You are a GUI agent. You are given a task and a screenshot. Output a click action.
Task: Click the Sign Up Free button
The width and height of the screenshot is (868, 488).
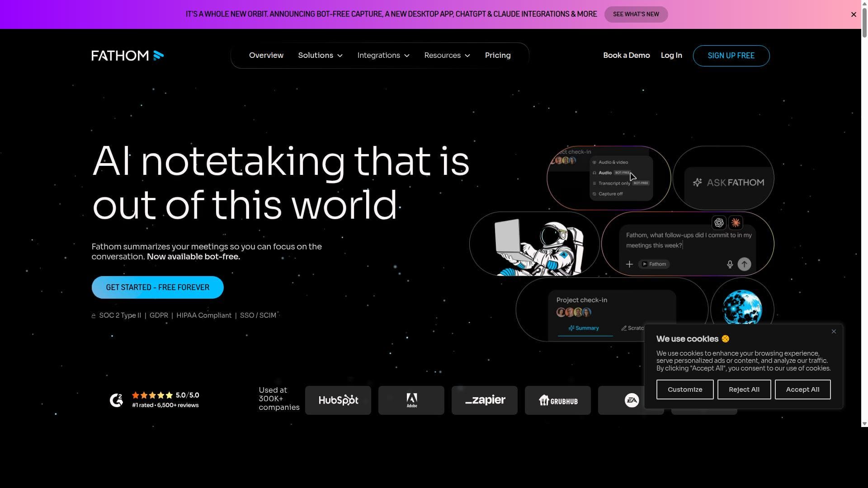click(x=731, y=56)
